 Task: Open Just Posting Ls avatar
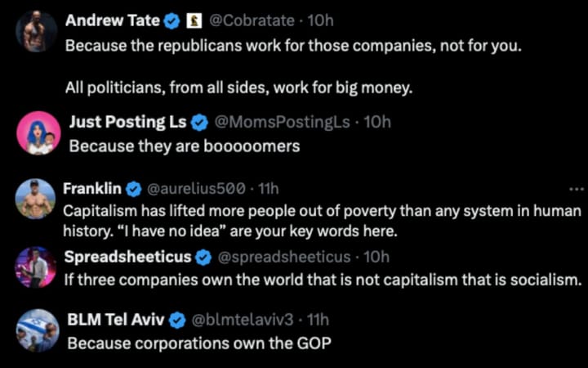point(38,133)
